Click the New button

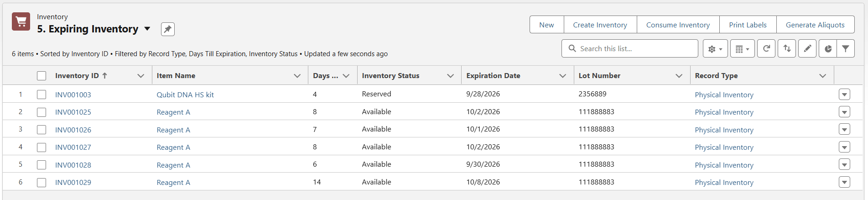(x=546, y=25)
